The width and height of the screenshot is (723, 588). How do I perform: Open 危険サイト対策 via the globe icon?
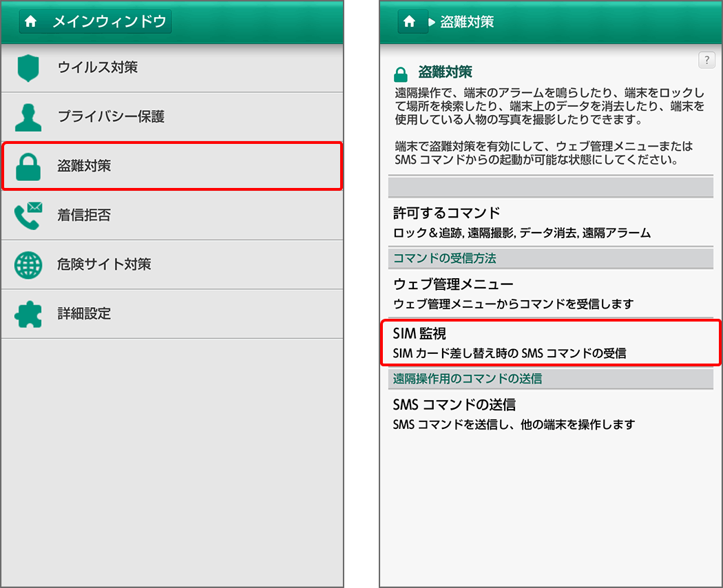pyautogui.click(x=28, y=264)
